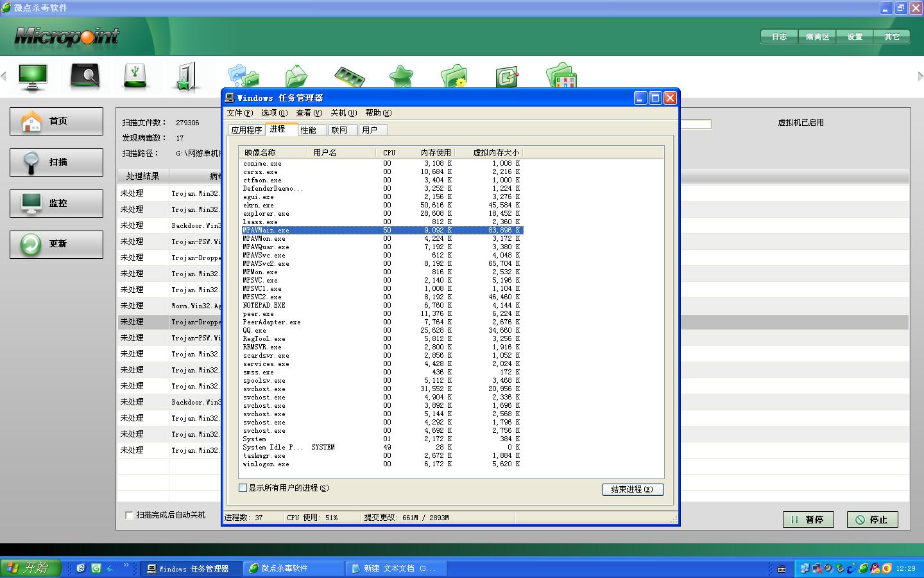
Task: Select the winlogon.exe process row
Action: point(382,464)
